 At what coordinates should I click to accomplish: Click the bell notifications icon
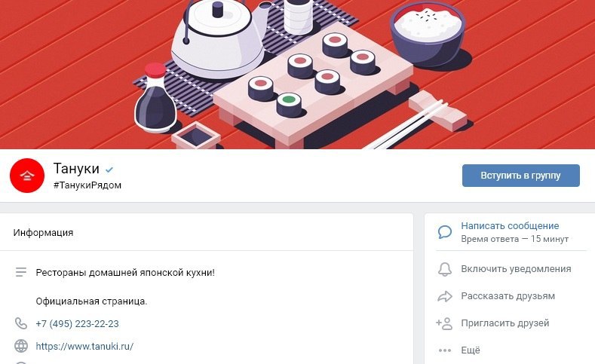click(x=445, y=269)
